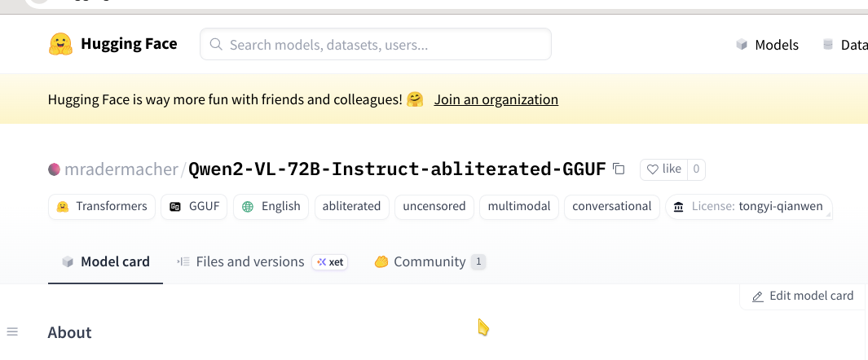This screenshot has height=360, width=868.
Task: Filter by the abliterated tag
Action: [351, 207]
